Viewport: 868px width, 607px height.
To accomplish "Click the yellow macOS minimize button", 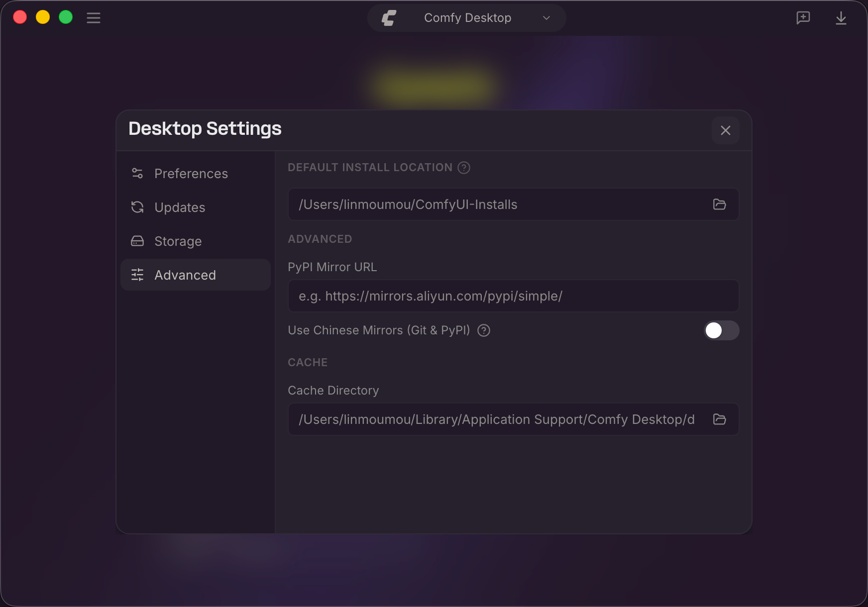I will point(43,17).
